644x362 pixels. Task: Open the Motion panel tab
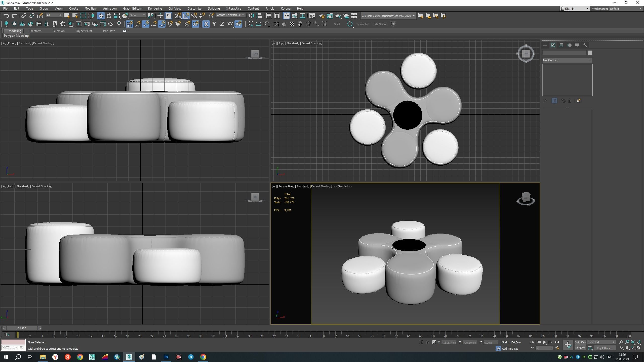coord(569,45)
